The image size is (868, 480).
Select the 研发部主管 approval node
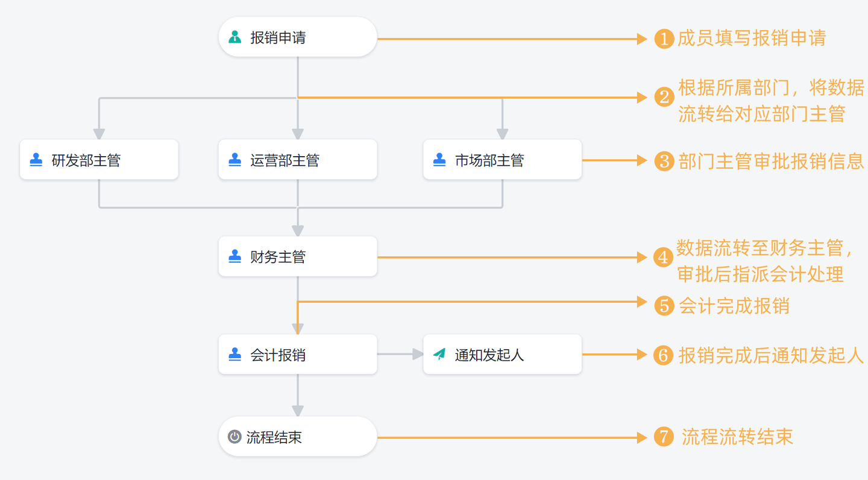[x=99, y=160]
